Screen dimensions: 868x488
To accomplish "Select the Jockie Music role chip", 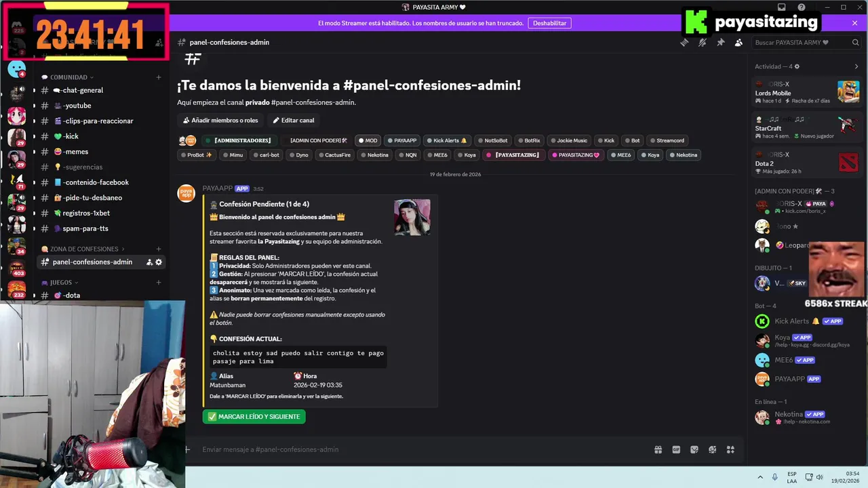I will (x=569, y=140).
